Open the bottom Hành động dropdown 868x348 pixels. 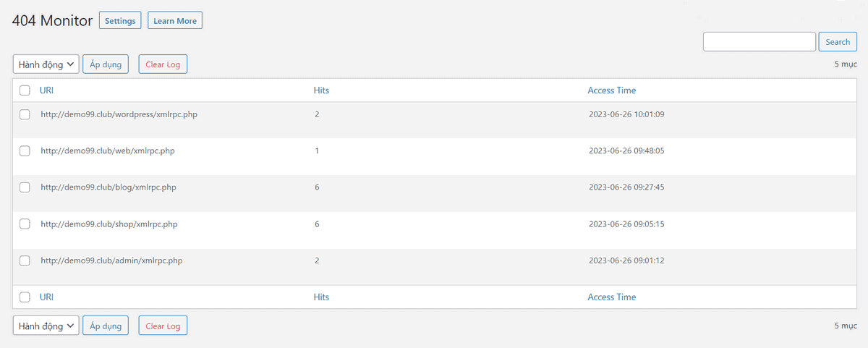[x=46, y=326]
